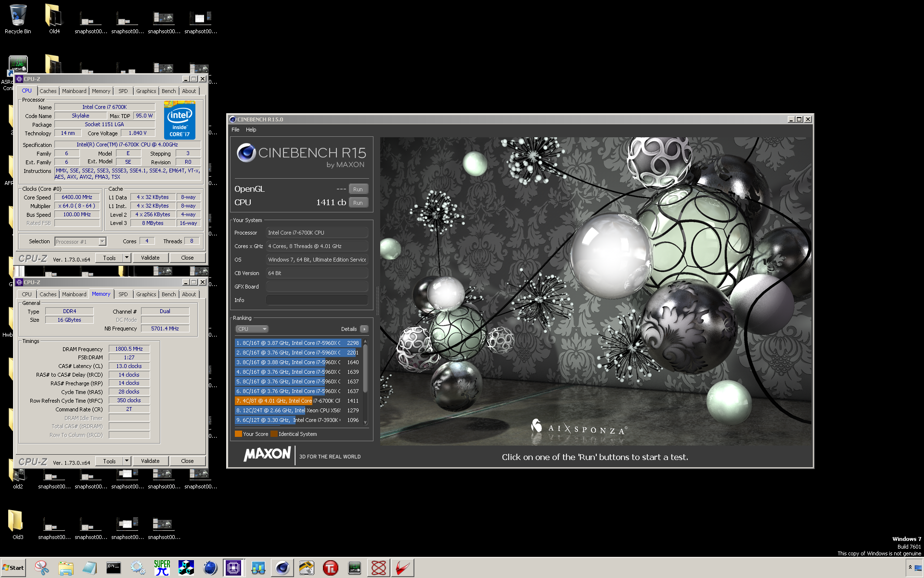Launch Super PI from the taskbar
The height and width of the screenshot is (578, 924).
coord(162,568)
